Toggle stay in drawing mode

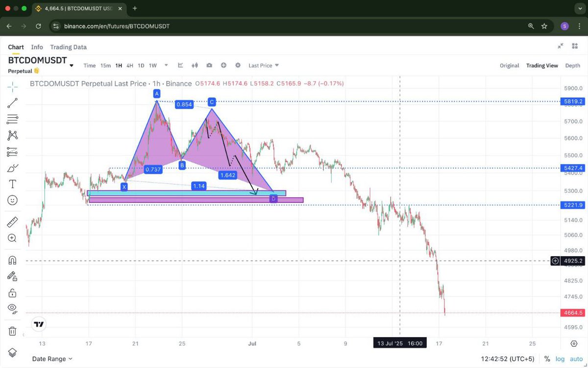click(x=12, y=276)
